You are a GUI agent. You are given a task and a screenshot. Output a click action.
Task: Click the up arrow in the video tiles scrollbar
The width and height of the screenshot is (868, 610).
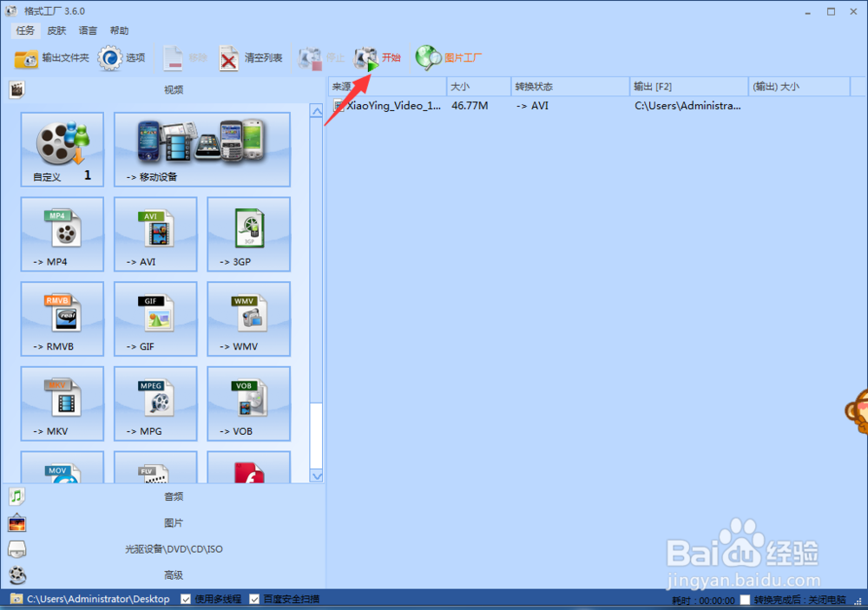pyautogui.click(x=316, y=111)
